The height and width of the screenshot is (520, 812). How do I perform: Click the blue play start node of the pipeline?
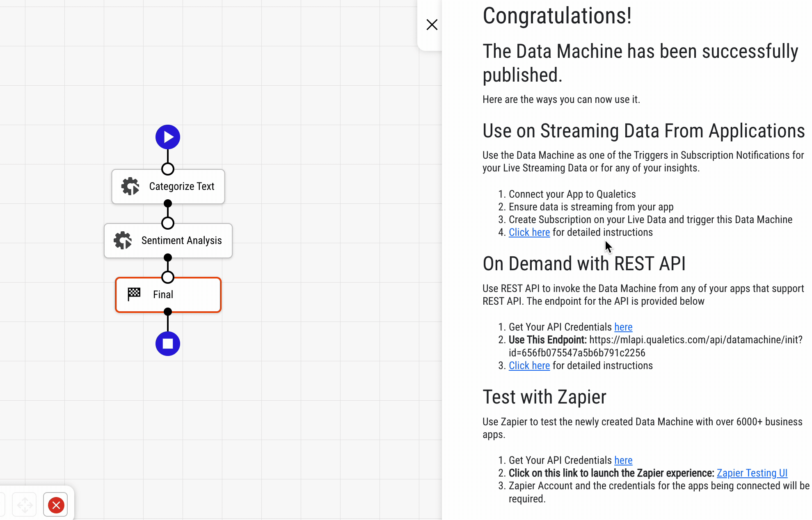point(167,137)
